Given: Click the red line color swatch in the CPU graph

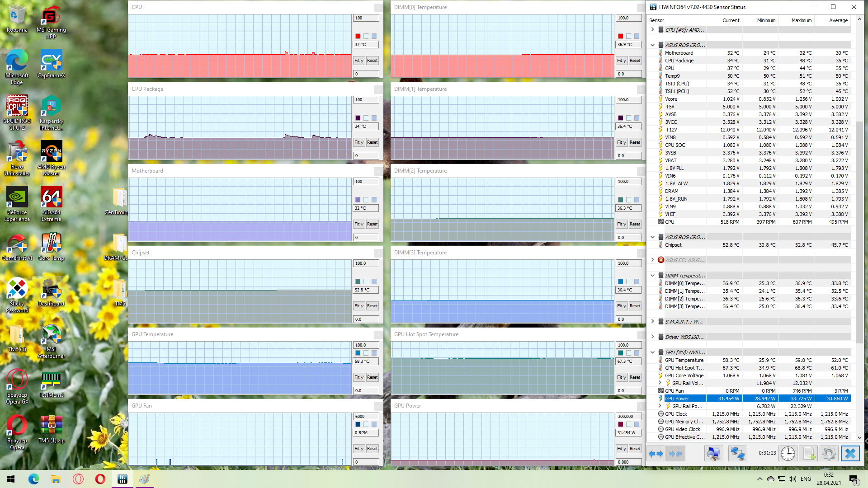Looking at the screenshot, I should click(358, 36).
